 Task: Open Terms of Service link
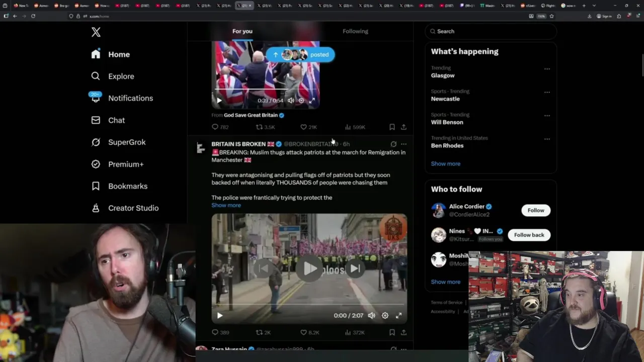[446, 303]
